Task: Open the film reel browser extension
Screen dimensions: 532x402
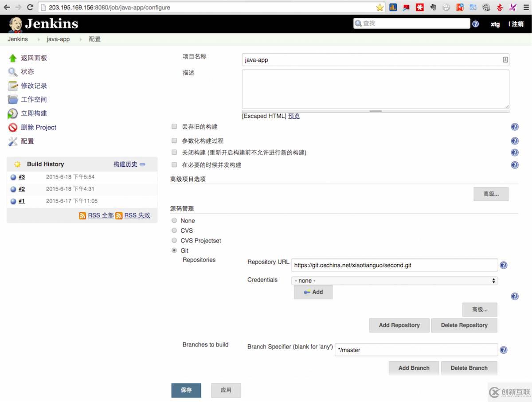Action: click(486, 7)
